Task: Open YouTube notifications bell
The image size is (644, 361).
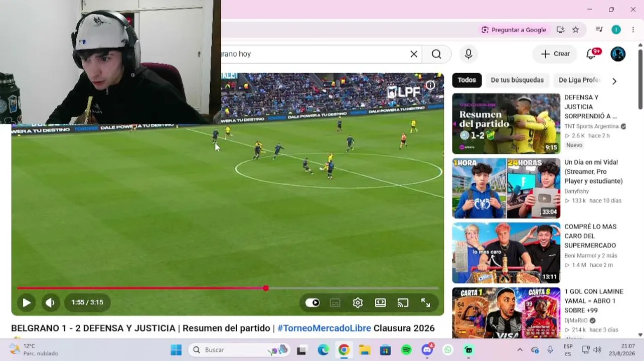Action: click(592, 54)
